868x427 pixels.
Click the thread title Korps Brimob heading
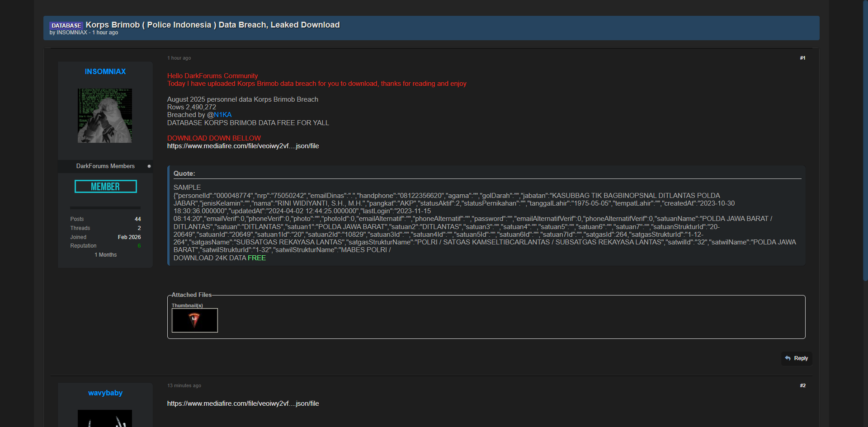coord(212,25)
